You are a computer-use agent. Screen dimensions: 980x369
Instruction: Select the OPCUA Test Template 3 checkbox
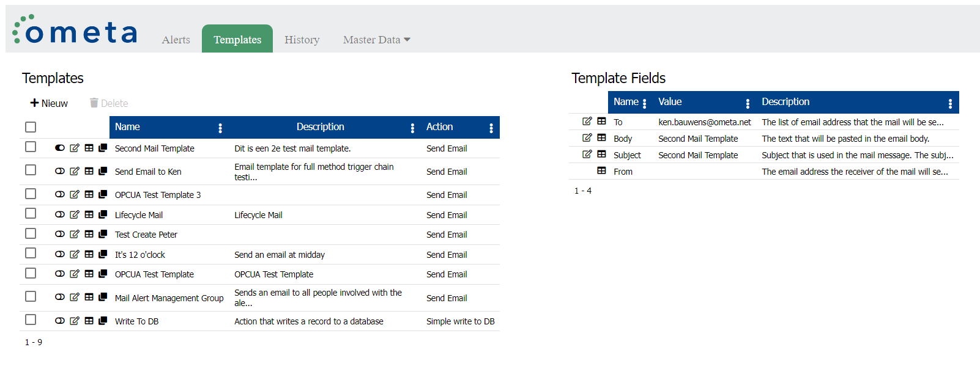pyautogui.click(x=31, y=194)
